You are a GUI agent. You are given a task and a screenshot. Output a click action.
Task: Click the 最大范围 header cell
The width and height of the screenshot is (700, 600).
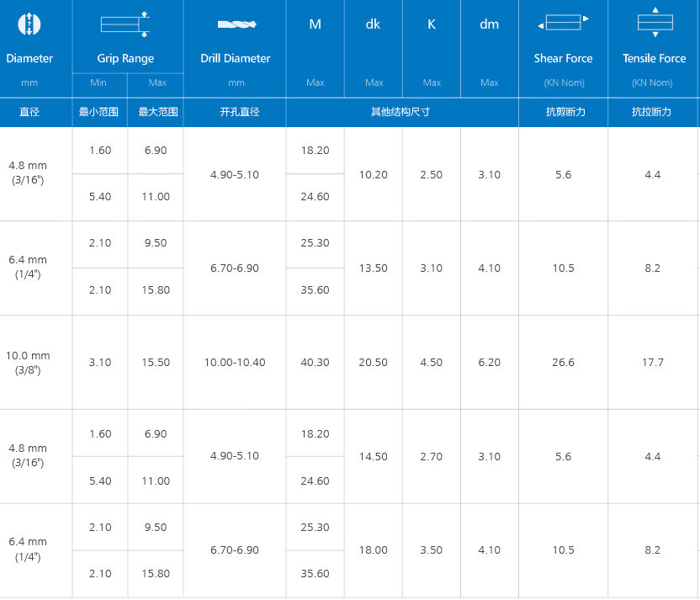[x=157, y=112]
